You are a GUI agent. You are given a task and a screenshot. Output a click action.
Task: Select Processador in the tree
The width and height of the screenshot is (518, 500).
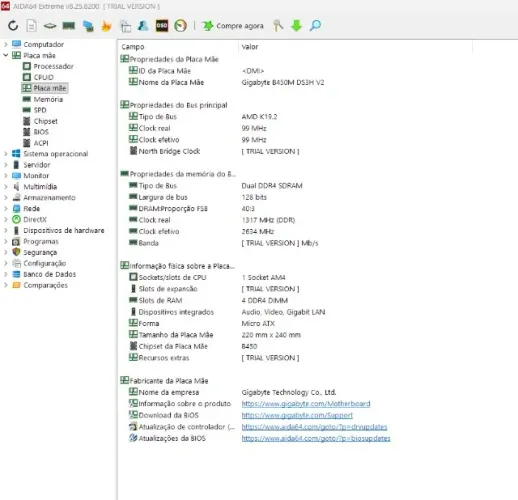[x=53, y=66]
